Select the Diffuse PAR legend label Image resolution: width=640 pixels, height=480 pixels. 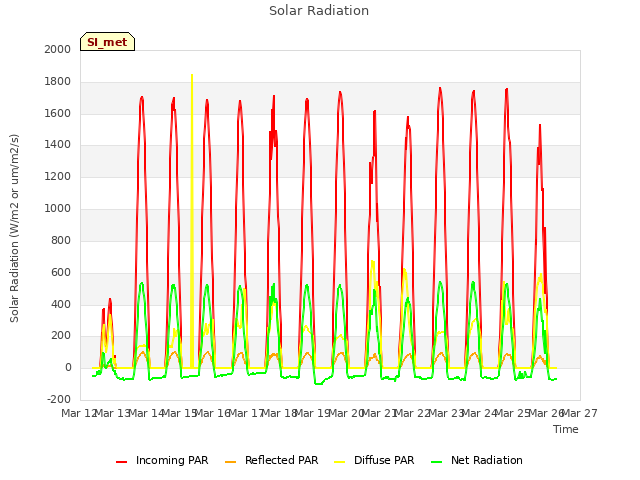click(x=384, y=460)
